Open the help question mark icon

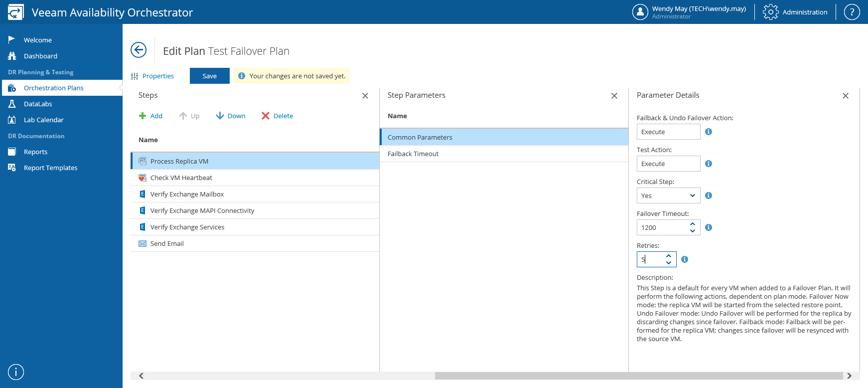[852, 12]
